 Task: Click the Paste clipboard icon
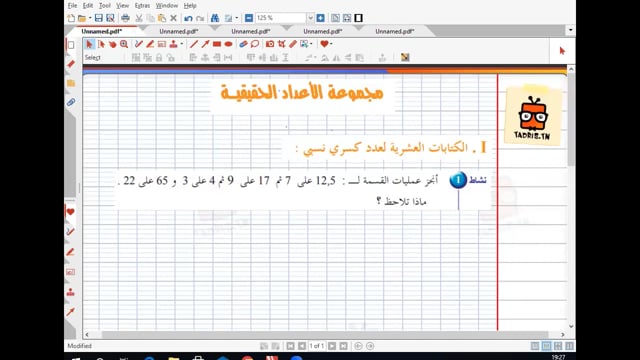(x=162, y=18)
